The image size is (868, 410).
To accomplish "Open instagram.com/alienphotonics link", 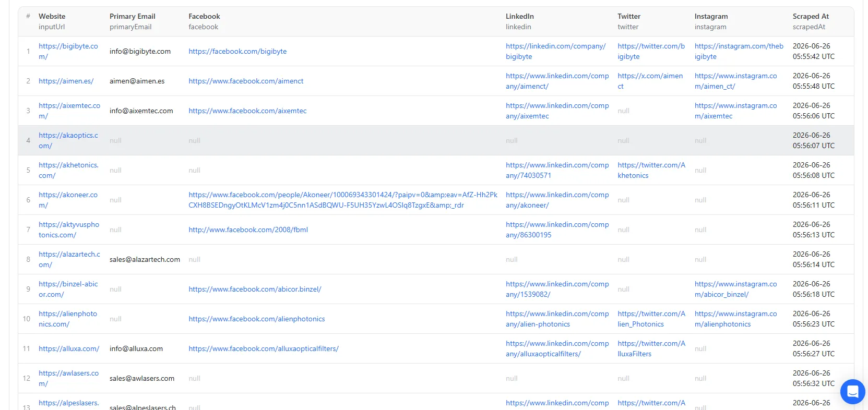I will point(735,319).
